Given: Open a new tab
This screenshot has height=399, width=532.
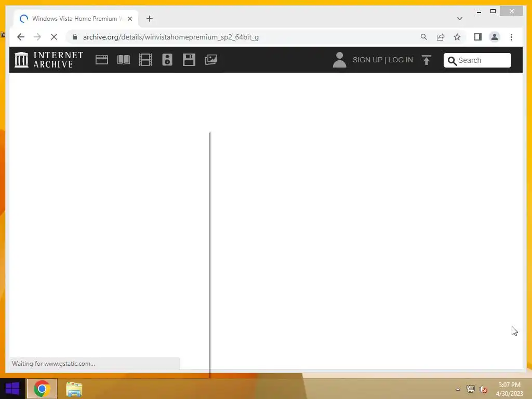Looking at the screenshot, I should [150, 19].
